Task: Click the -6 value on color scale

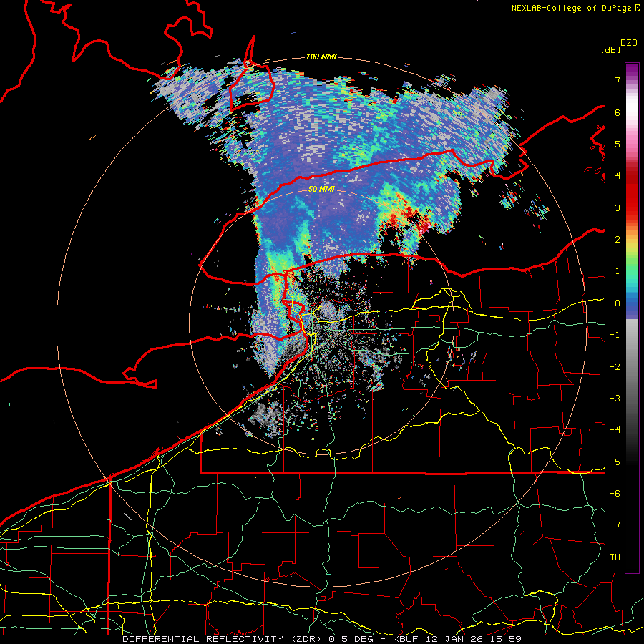Action: coord(615,494)
